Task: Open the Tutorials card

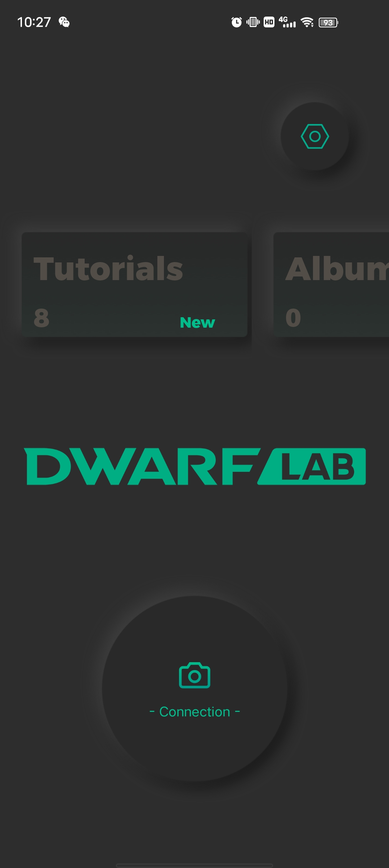Action: (x=134, y=284)
